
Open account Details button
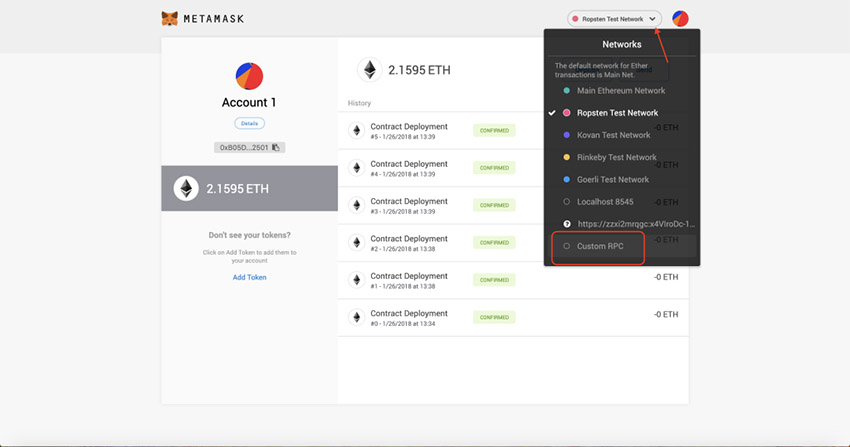pyautogui.click(x=249, y=124)
